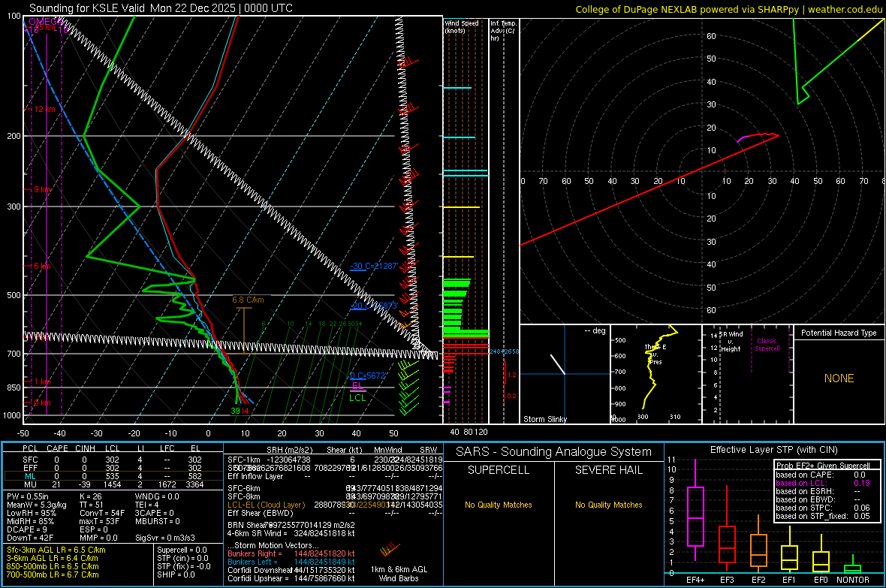Select the SFC parcel row
The image size is (886, 588).
[x=113, y=460]
